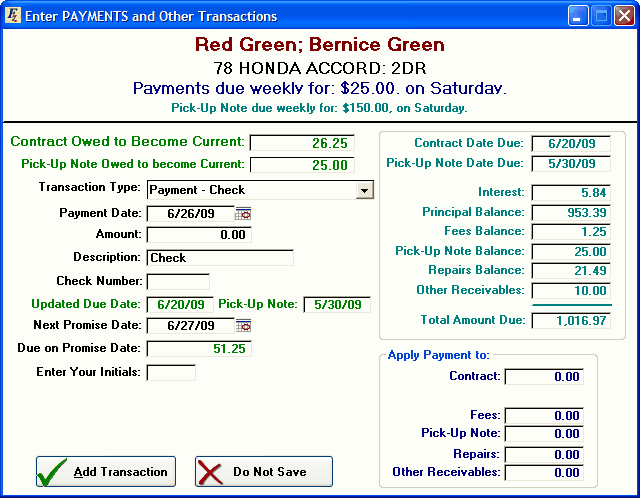Click Apply Payment Other Receivables field
Viewport: 640px width, 498px height.
[x=544, y=473]
